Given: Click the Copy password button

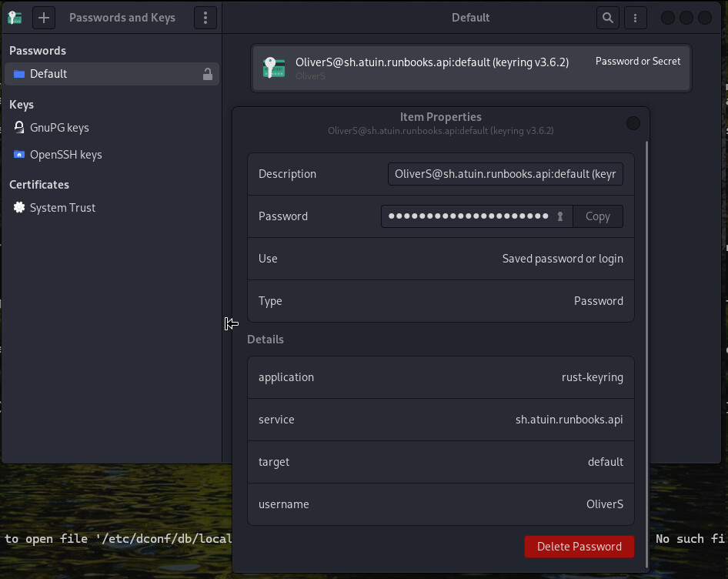Looking at the screenshot, I should (598, 216).
